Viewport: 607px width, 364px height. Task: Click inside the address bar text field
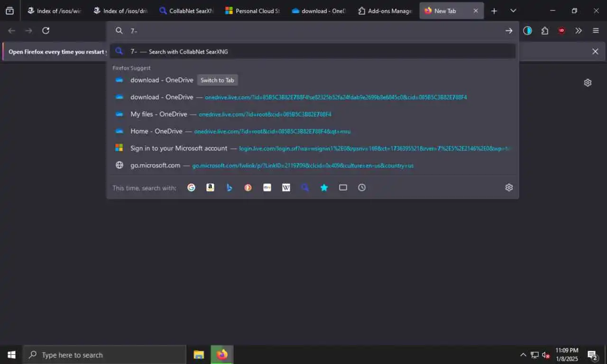313,31
